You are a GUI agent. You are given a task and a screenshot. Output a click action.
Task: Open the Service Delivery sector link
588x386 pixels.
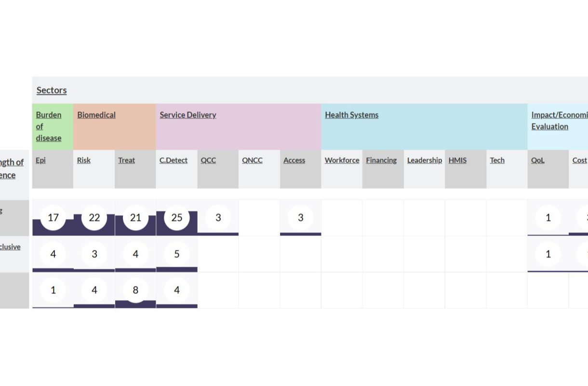[188, 115]
